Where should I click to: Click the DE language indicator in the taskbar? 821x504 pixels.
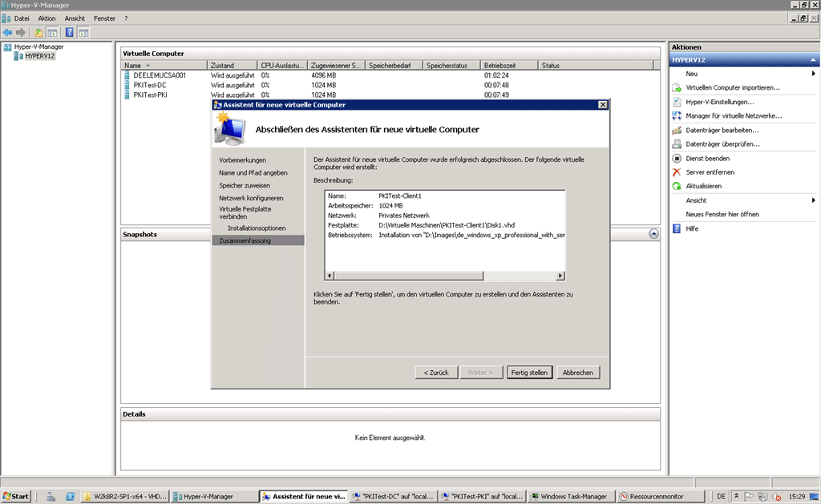[x=721, y=497]
